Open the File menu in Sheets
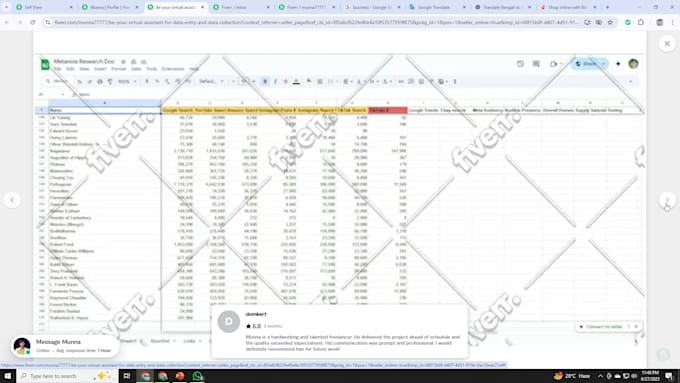 click(57, 69)
